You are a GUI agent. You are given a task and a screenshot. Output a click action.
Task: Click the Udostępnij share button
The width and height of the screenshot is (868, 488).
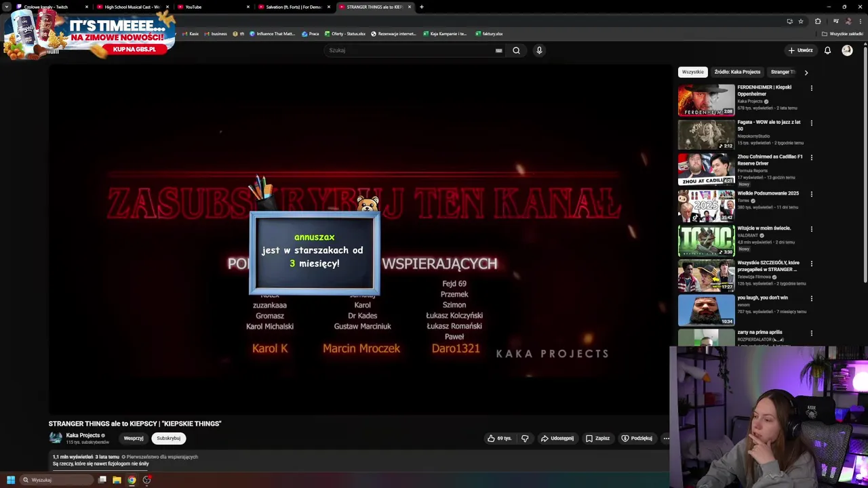557,439
